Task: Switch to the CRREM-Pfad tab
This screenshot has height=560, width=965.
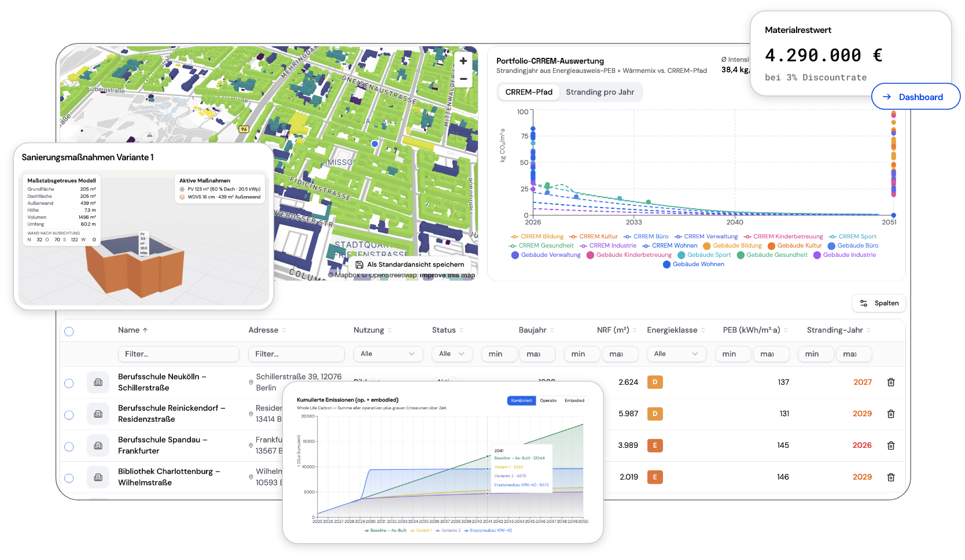Action: click(x=529, y=92)
